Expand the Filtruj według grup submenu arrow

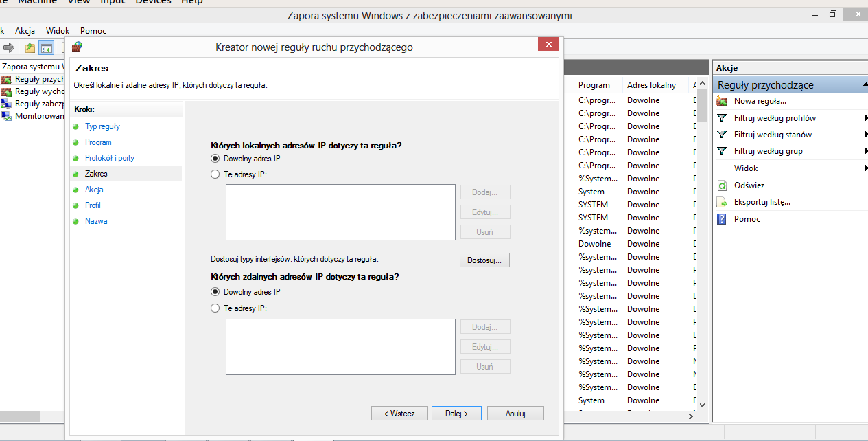pos(866,151)
